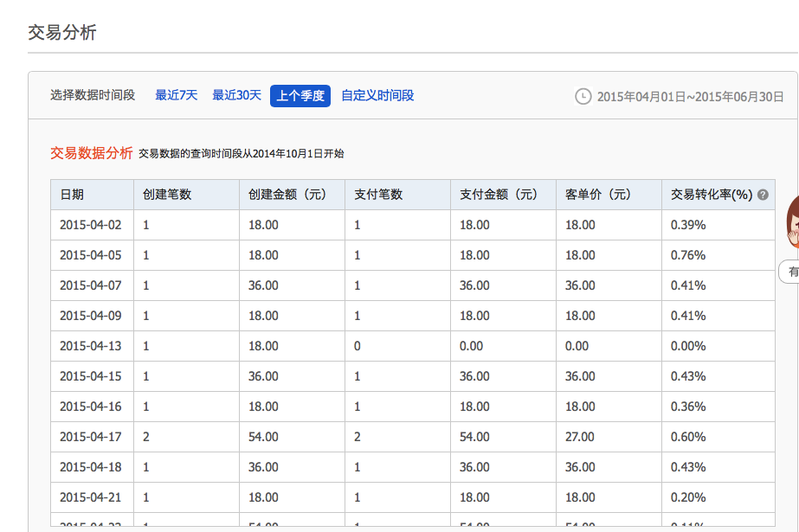
Task: Select the 上个季度 time range
Action: click(x=300, y=96)
